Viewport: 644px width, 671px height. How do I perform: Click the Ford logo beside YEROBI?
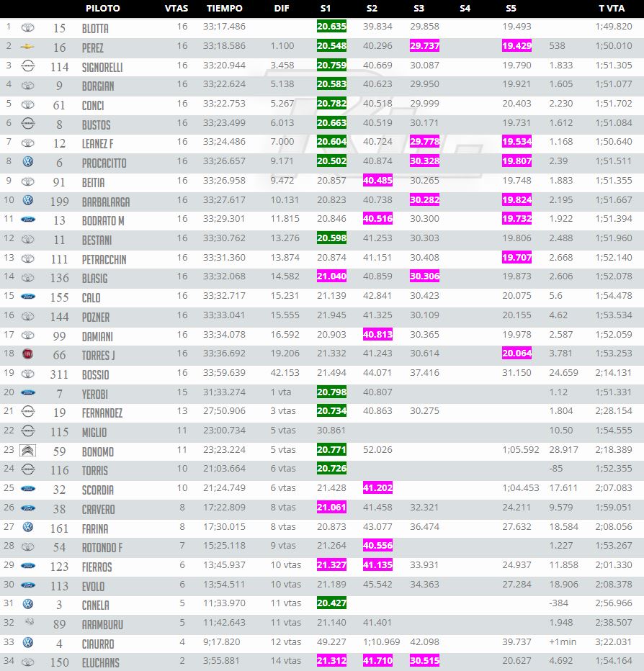pyautogui.click(x=28, y=392)
